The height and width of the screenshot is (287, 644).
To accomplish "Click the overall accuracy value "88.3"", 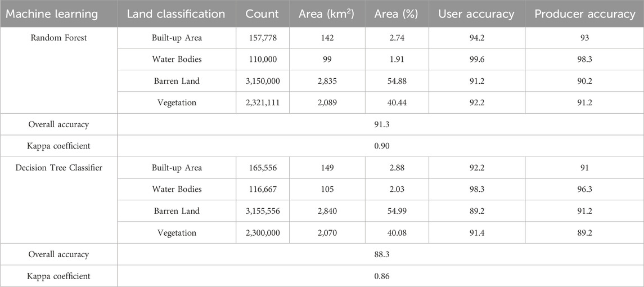I will point(381,254).
